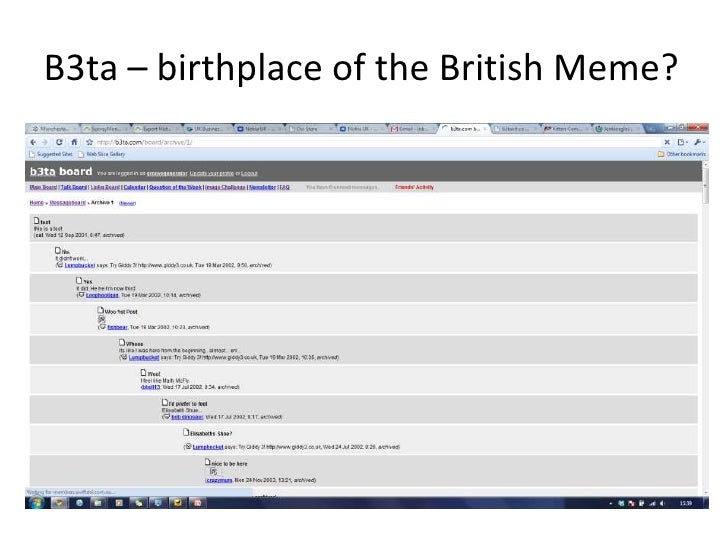
Task: Click the page icon beside 'I'd prefer to feel'
Action: pos(165,402)
